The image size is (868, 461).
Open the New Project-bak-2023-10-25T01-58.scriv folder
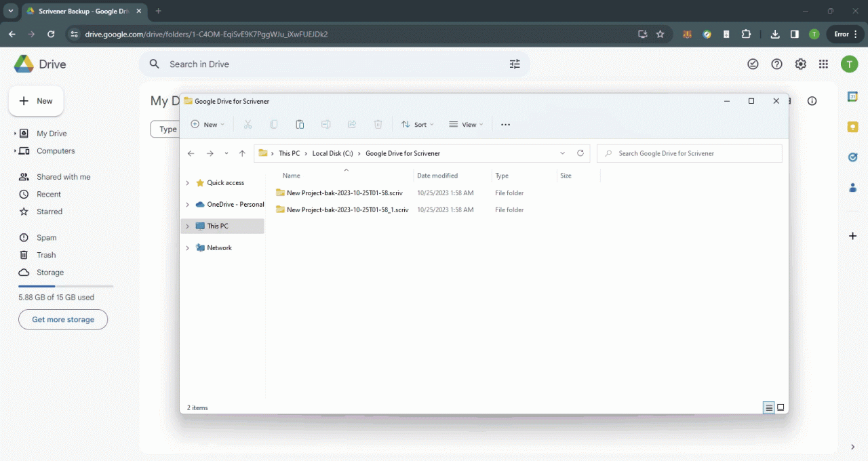tap(344, 193)
